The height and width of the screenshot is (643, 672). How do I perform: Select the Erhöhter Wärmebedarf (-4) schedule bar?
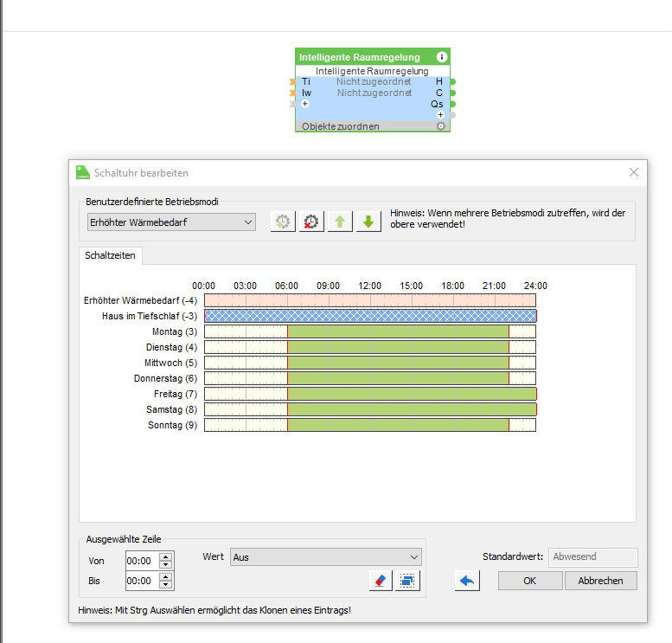(x=370, y=300)
